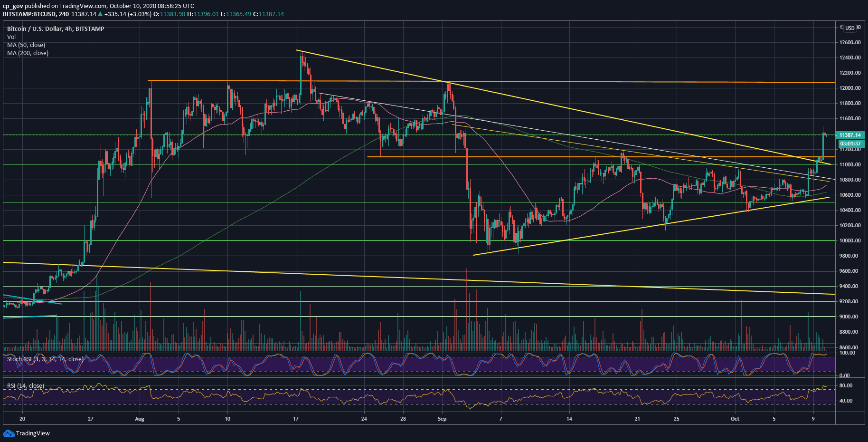The width and height of the screenshot is (868, 442).
Task: Click the 10400.00 price axis label
Action: coord(850,210)
